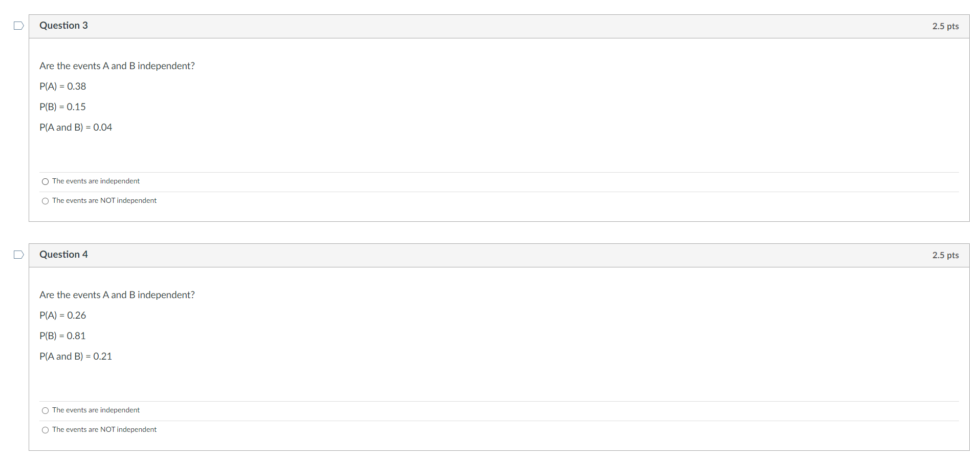
Task: Click the Question 4 prompt about independence
Action: coord(117,295)
